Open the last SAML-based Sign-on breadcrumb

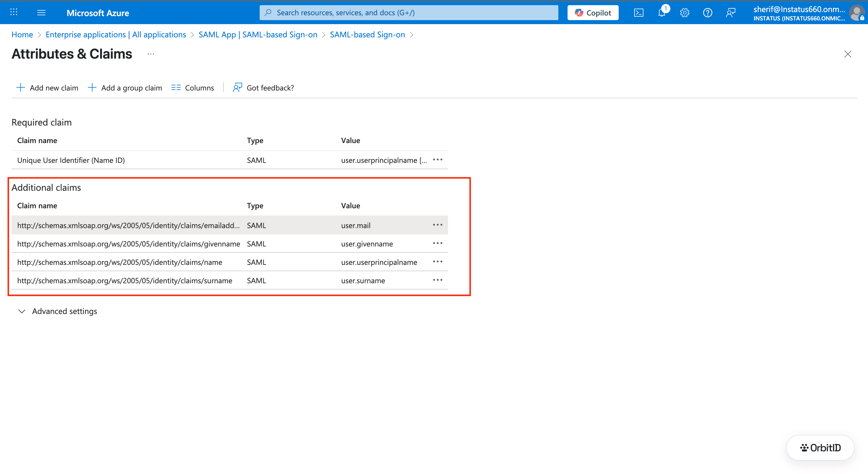click(367, 34)
